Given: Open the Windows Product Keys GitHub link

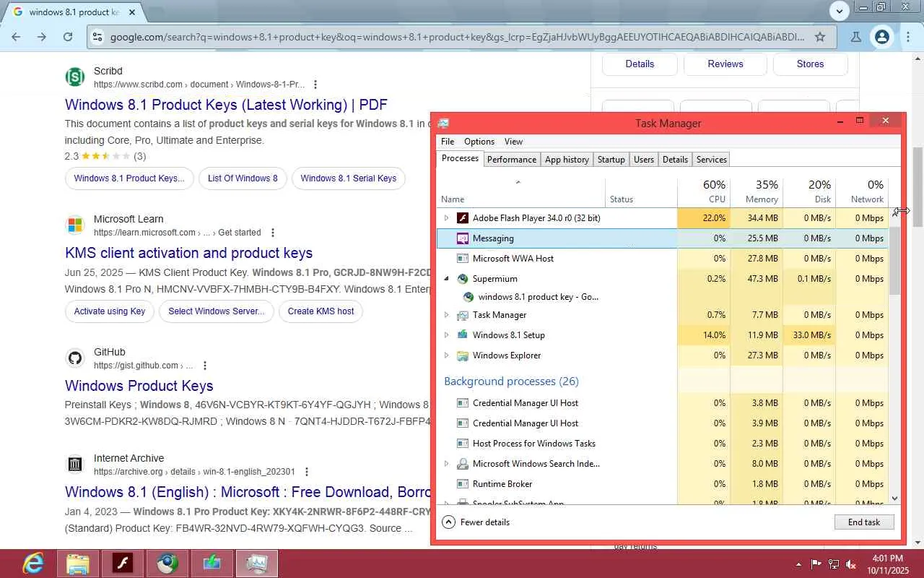Looking at the screenshot, I should pyautogui.click(x=139, y=386).
